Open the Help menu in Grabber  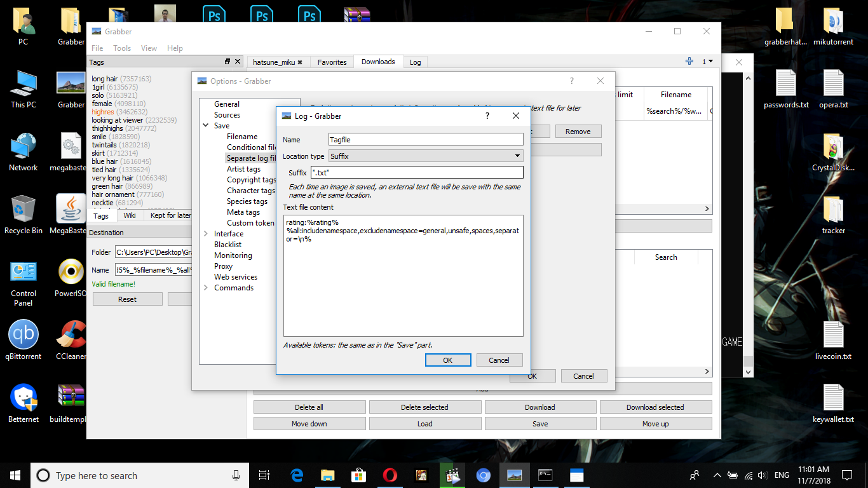[175, 48]
